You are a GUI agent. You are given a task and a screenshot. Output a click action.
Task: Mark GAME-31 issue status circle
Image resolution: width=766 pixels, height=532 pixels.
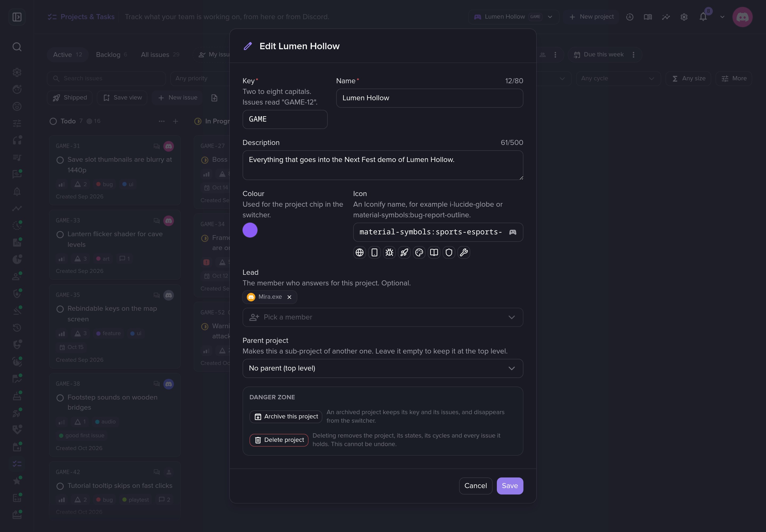(x=60, y=160)
